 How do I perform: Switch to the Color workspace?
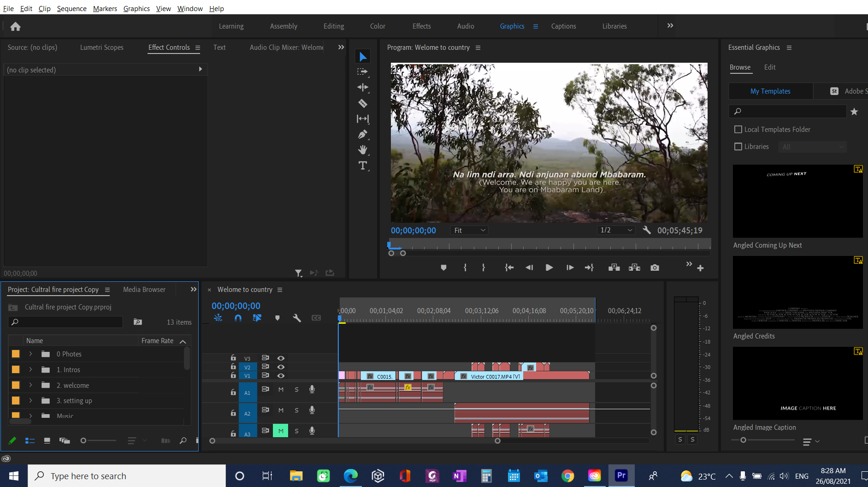[377, 26]
